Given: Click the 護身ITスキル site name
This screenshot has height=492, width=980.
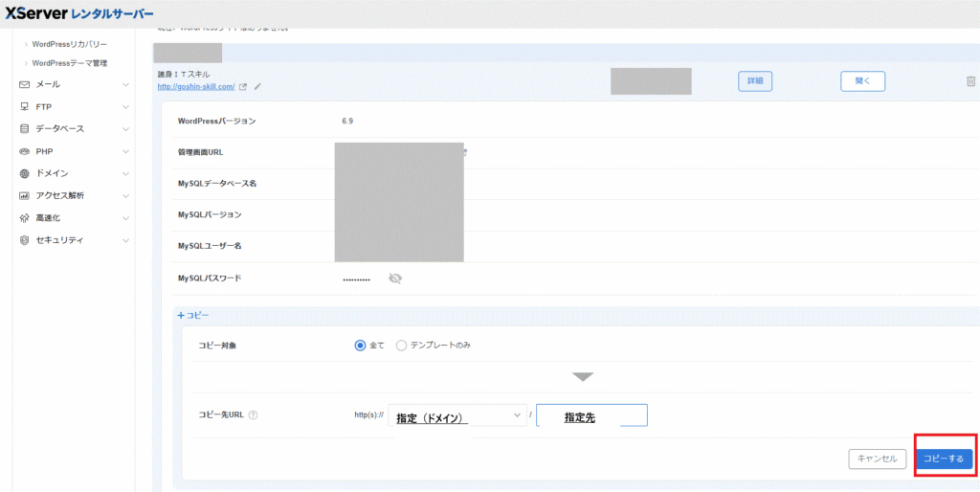Looking at the screenshot, I should (x=184, y=75).
